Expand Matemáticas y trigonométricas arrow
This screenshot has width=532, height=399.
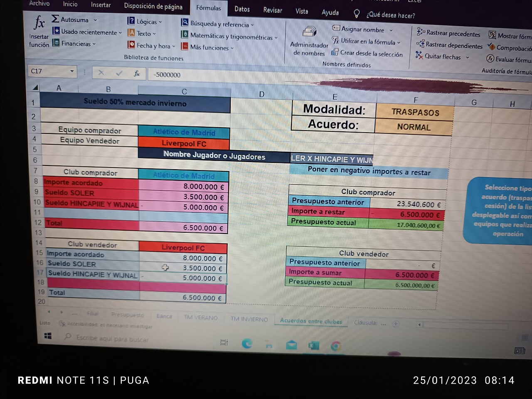pos(276,38)
